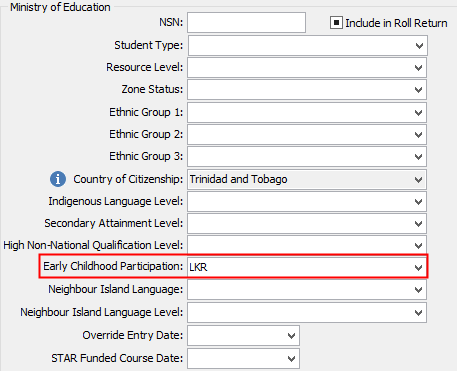457x371 pixels.
Task: Click the Country of Citizenship info icon
Action: coord(58,179)
